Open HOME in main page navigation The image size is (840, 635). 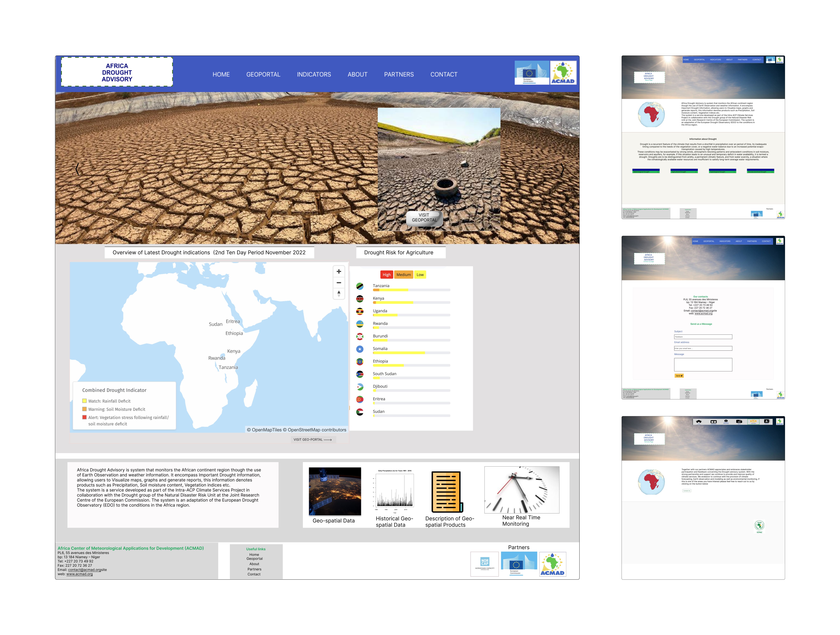[221, 75]
